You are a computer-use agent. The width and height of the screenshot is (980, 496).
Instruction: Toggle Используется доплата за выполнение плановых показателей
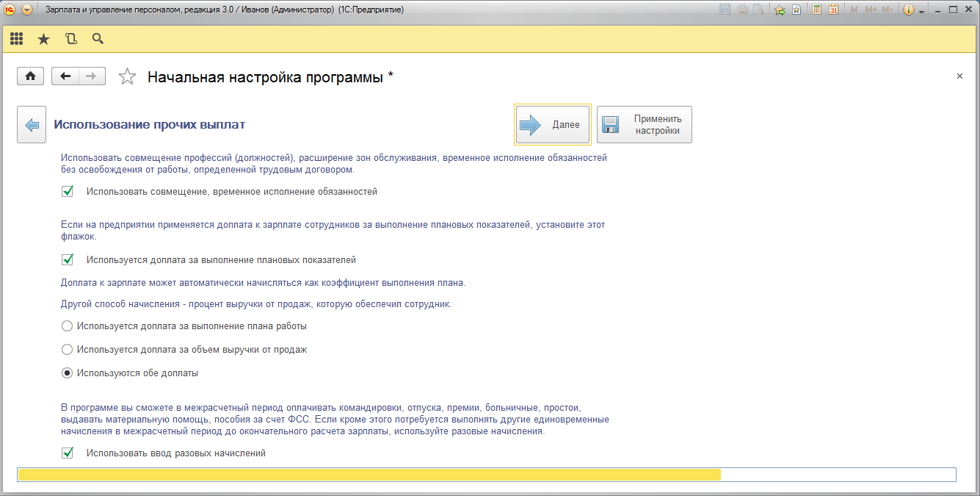coord(68,259)
